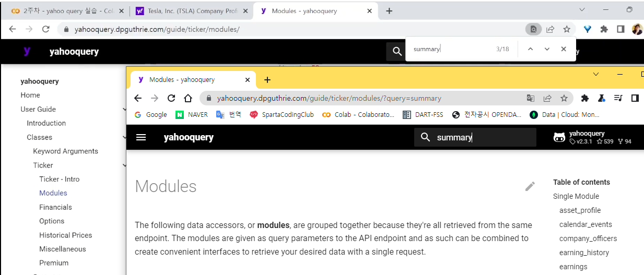
Task: Open Keyword Arguments in sidebar
Action: (65, 151)
